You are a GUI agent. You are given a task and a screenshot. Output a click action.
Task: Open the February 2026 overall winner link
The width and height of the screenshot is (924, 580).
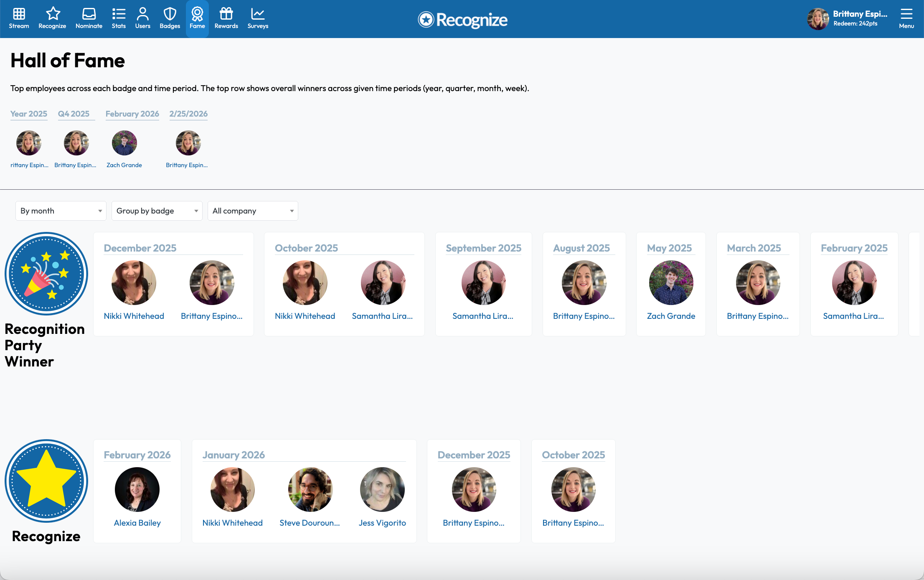pos(132,114)
